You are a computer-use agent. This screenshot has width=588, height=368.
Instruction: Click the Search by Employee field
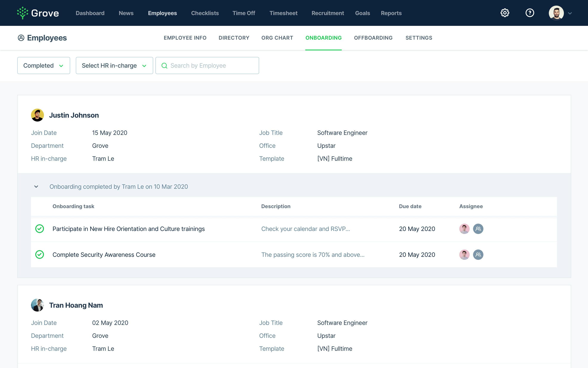pyautogui.click(x=212, y=66)
